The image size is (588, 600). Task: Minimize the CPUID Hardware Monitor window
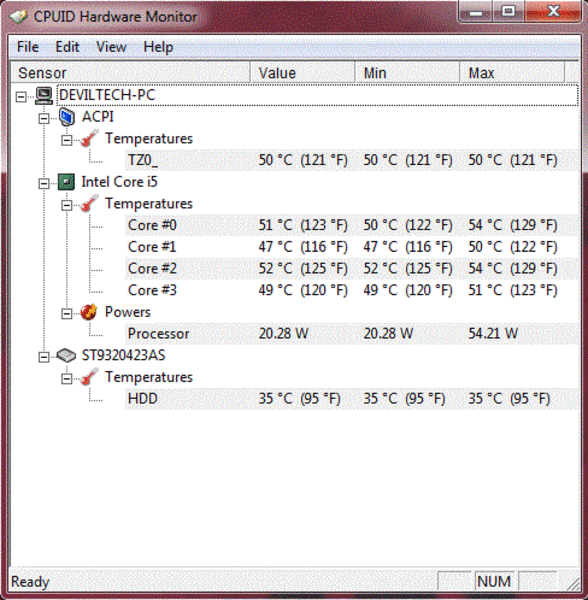click(x=476, y=12)
